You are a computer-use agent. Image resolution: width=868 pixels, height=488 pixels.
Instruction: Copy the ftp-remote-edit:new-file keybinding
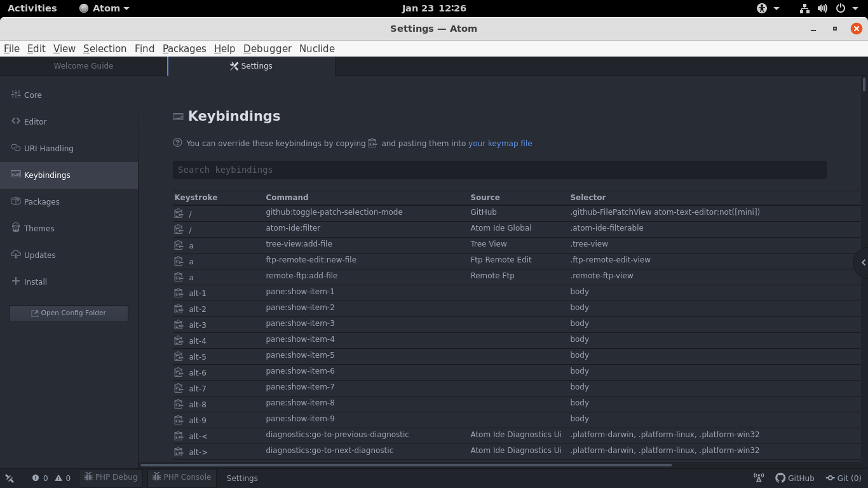click(x=179, y=261)
